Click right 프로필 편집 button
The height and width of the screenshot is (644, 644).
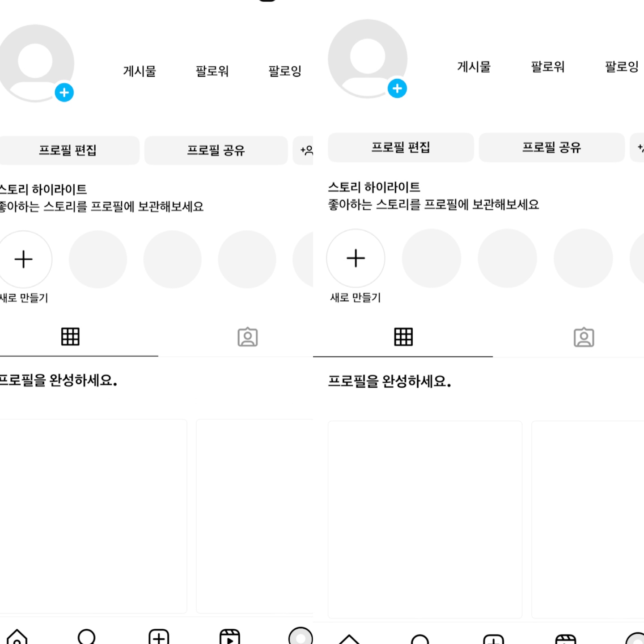(401, 147)
